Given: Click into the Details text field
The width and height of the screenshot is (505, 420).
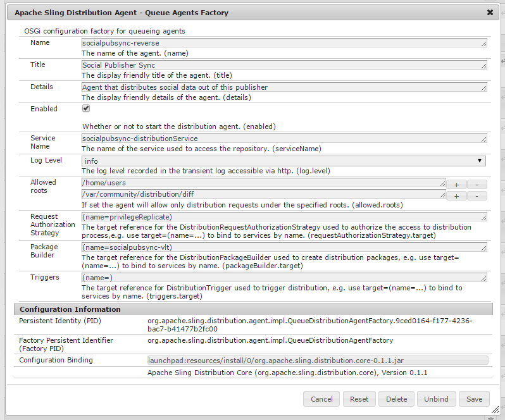Looking at the screenshot, I should [284, 87].
